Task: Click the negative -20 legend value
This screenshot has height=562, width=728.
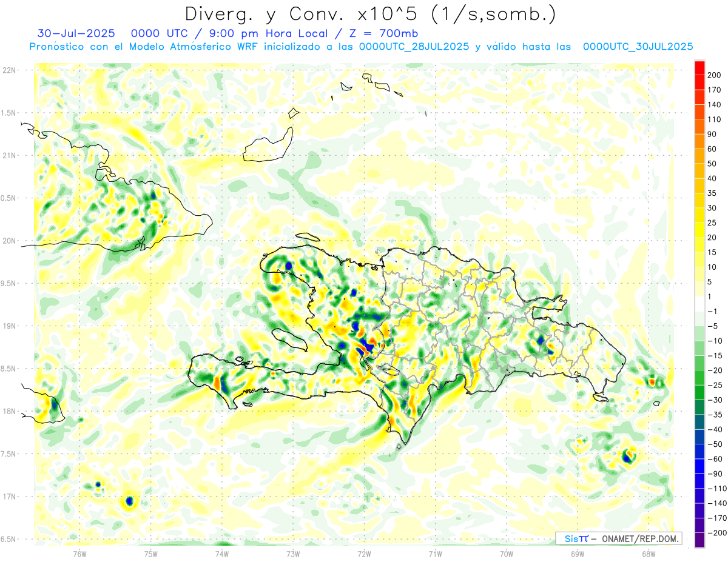Action: tap(715, 370)
